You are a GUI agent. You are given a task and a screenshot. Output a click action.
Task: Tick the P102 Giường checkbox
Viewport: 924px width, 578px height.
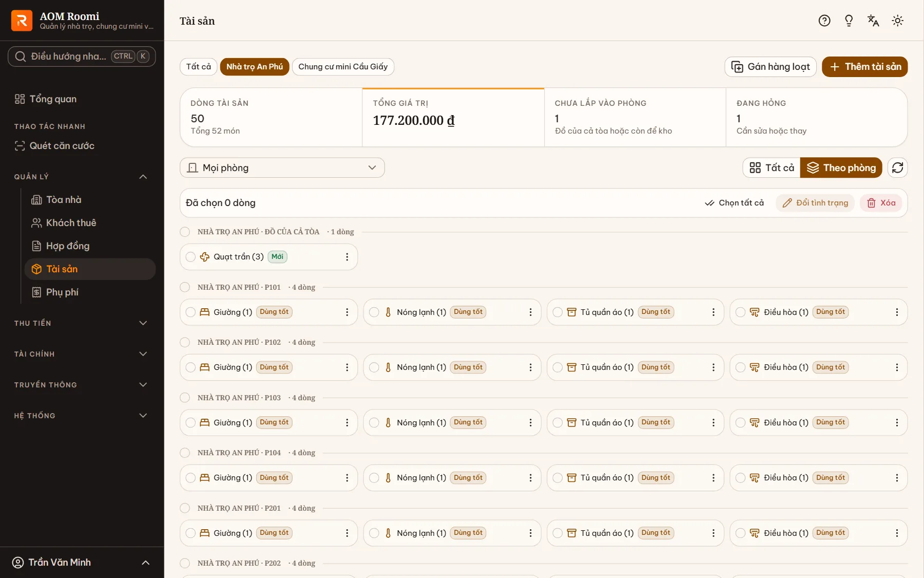point(190,367)
